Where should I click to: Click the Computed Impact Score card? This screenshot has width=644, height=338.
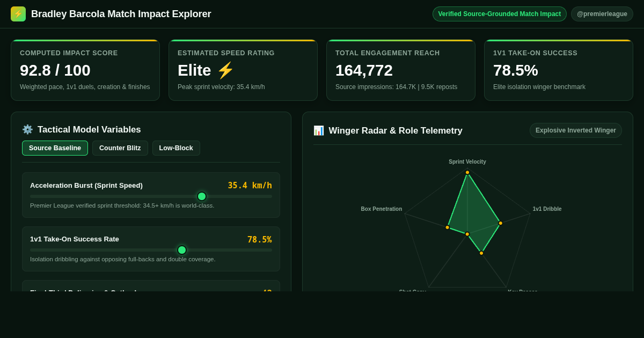point(85,70)
